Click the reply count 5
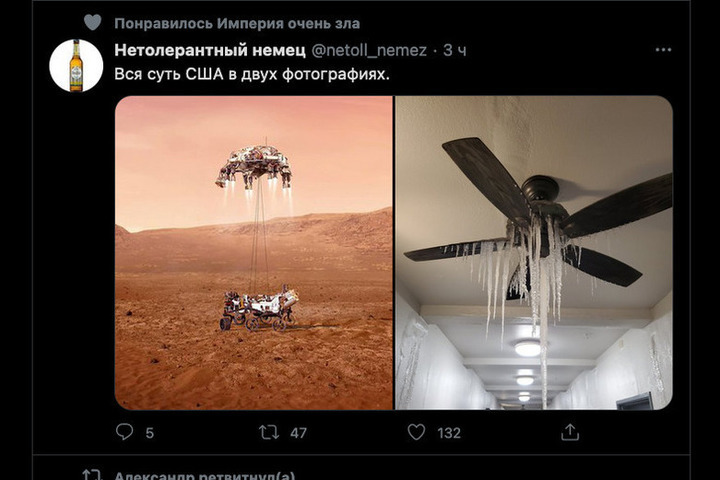720x480 pixels. [150, 433]
